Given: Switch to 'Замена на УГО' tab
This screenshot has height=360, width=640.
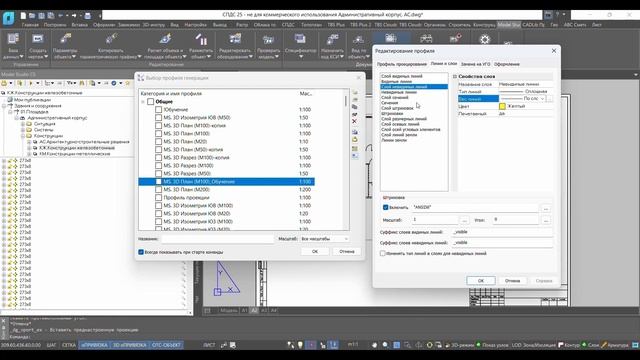Looking at the screenshot, I should [475, 64].
